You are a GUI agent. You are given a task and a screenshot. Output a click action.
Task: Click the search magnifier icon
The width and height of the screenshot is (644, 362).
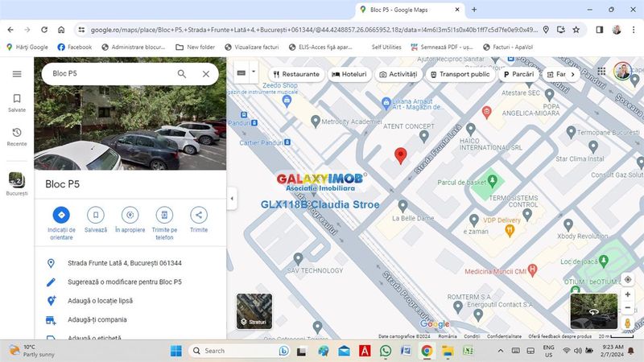click(182, 74)
